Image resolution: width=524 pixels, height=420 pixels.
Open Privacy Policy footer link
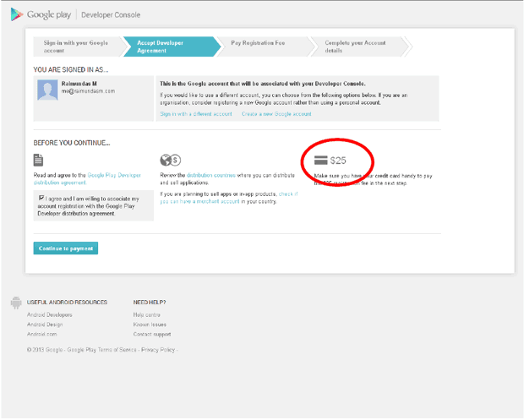158,350
